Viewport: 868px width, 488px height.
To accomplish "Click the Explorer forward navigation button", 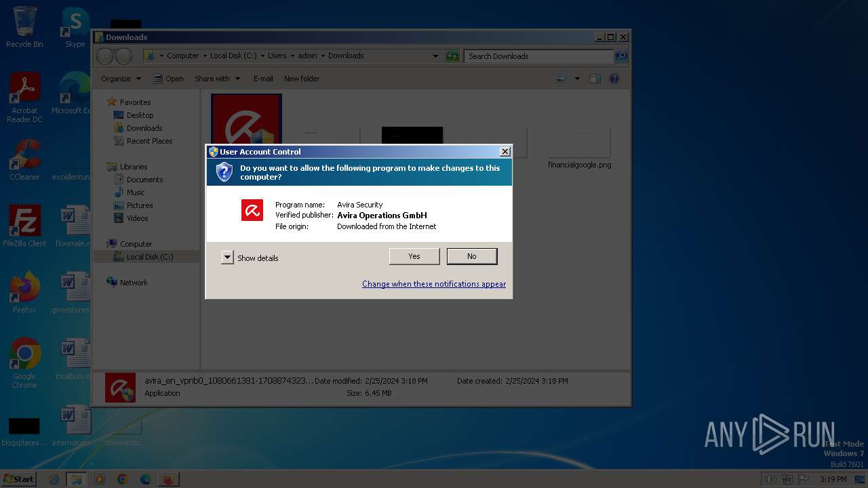I will tap(123, 56).
